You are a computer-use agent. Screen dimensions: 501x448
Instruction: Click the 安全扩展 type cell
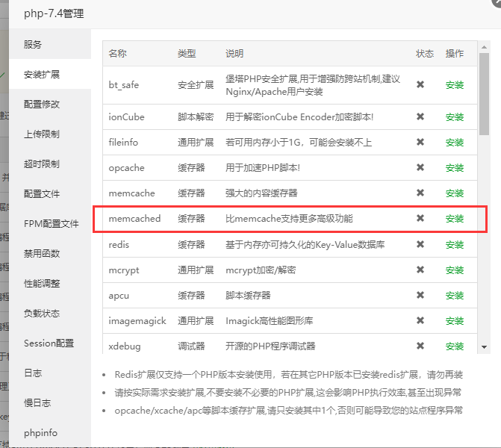coord(196,85)
